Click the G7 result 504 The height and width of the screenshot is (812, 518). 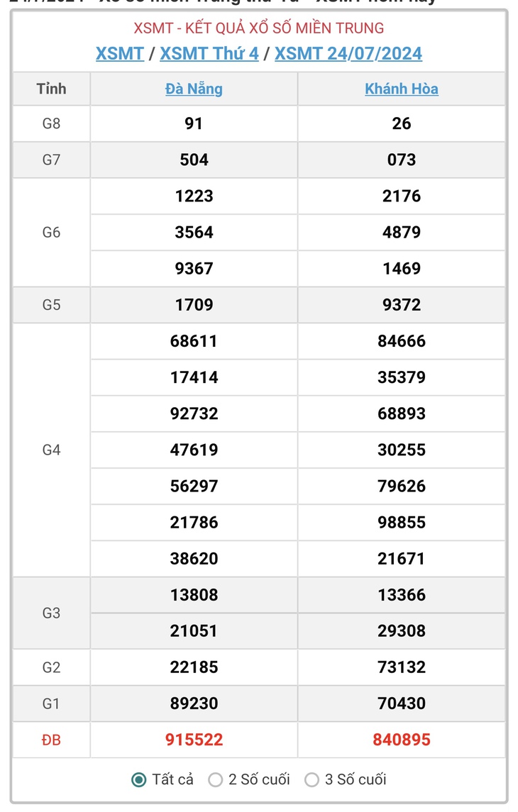point(194,160)
